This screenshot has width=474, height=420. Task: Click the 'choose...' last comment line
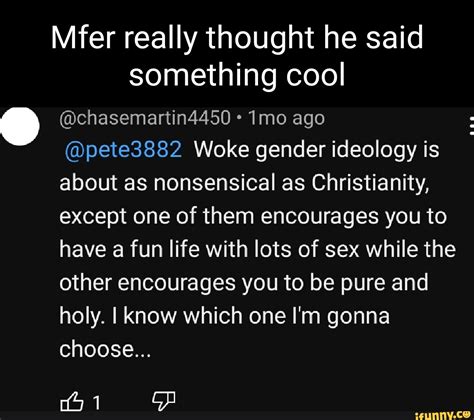(x=105, y=349)
